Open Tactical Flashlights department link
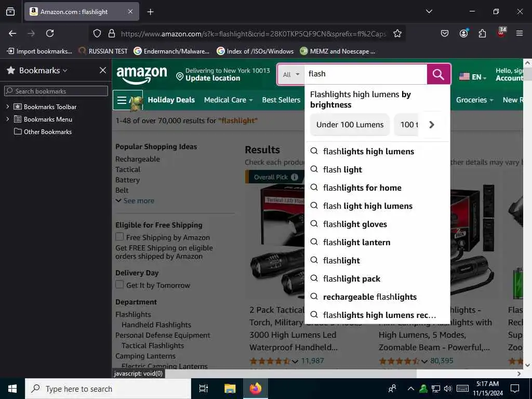This screenshot has height=399, width=532. (x=153, y=345)
